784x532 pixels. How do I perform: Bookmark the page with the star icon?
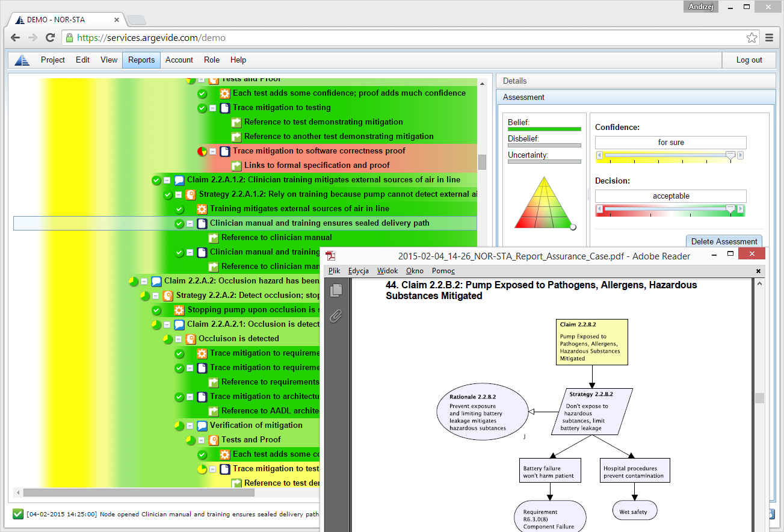pyautogui.click(x=752, y=37)
